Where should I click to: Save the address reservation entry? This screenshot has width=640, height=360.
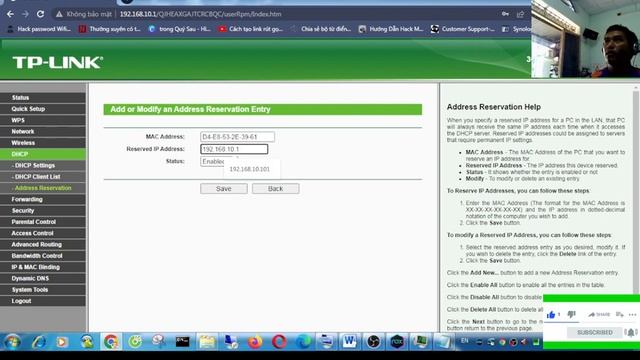coord(224,189)
